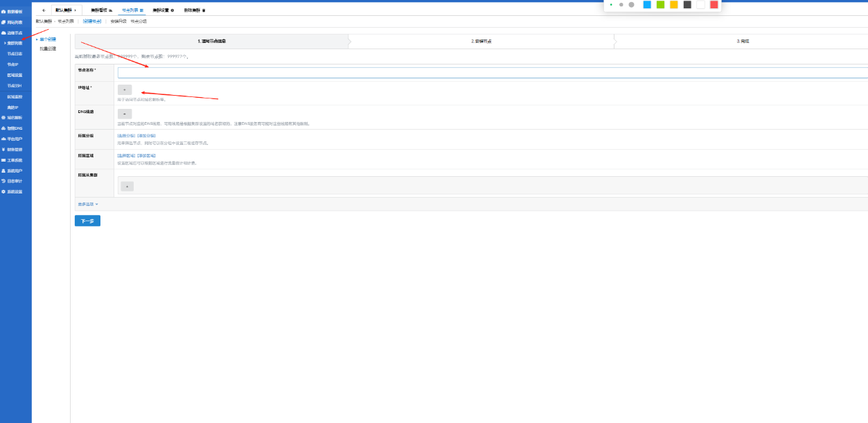Open the 默认集群 cluster dropdown tab
The image size is (868, 423).
(67, 10)
